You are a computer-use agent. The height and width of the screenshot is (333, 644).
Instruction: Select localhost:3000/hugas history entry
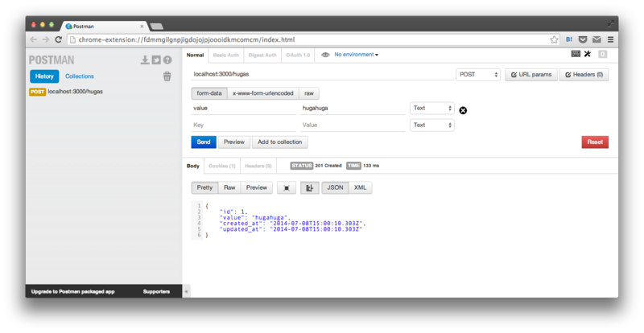75,92
